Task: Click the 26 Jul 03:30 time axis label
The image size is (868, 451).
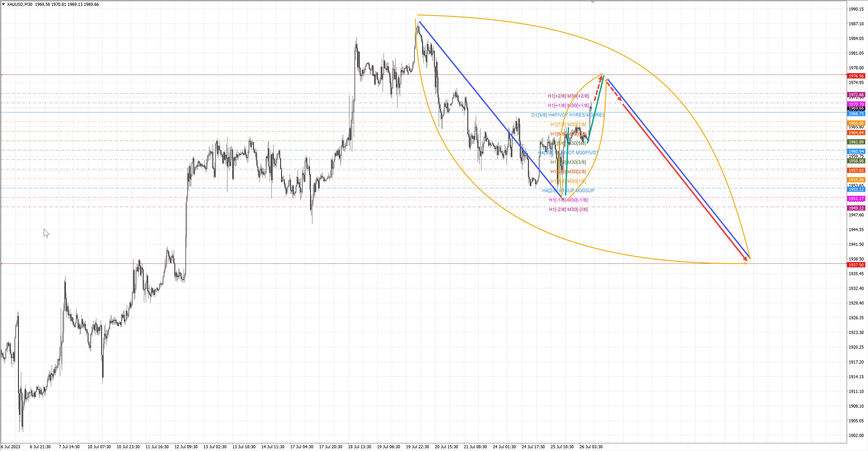Action: click(x=591, y=447)
